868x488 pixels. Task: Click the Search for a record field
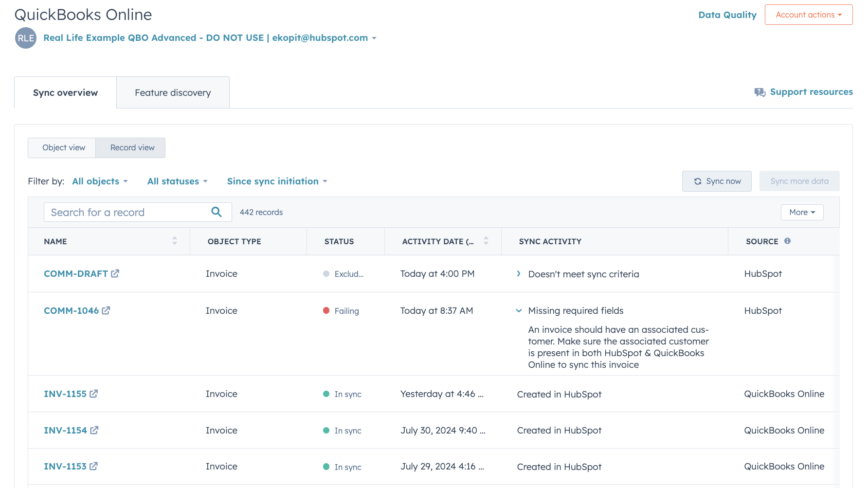pyautogui.click(x=138, y=212)
